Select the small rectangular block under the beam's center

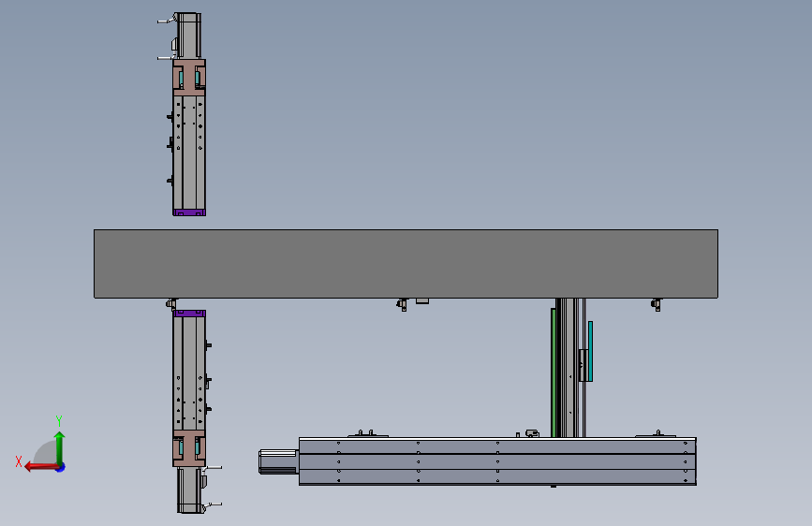(422, 300)
